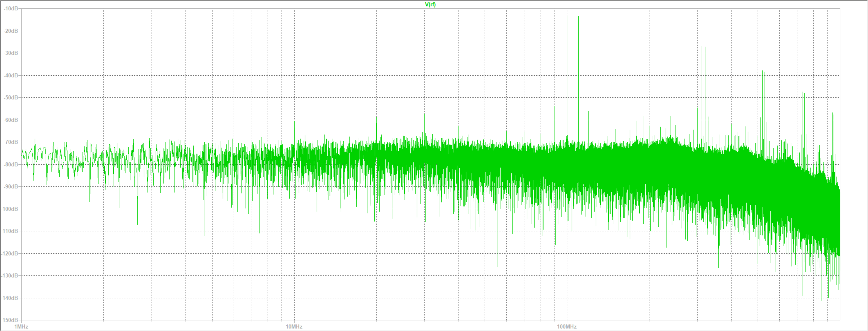This screenshot has width=868, height=331.
Task: Click the -150dB axis label
Action: [10, 320]
